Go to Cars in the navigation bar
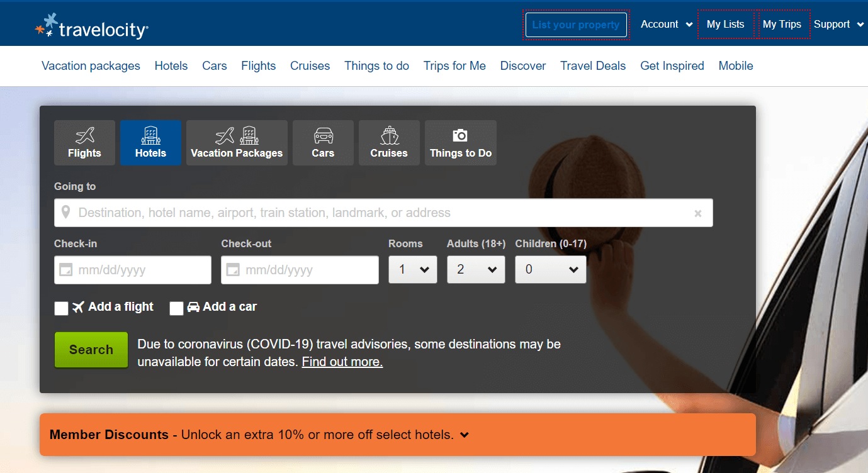Screen dimensions: 868x473 click(215, 65)
